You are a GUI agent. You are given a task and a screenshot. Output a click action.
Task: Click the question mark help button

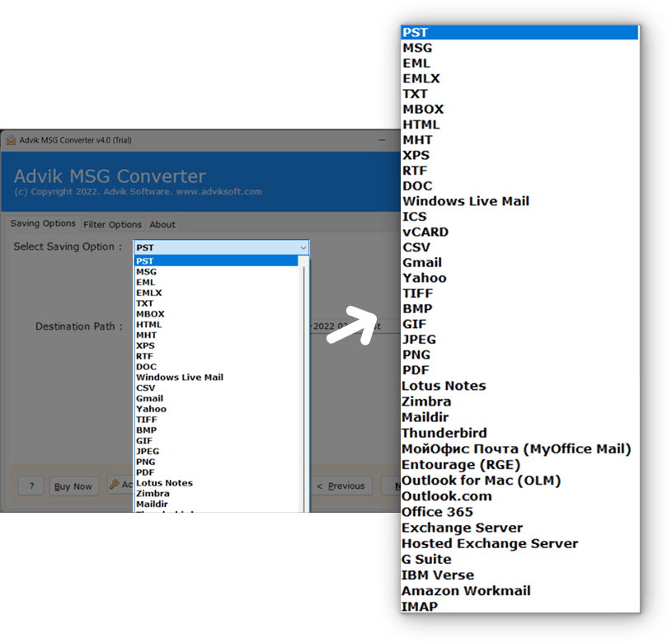31,486
